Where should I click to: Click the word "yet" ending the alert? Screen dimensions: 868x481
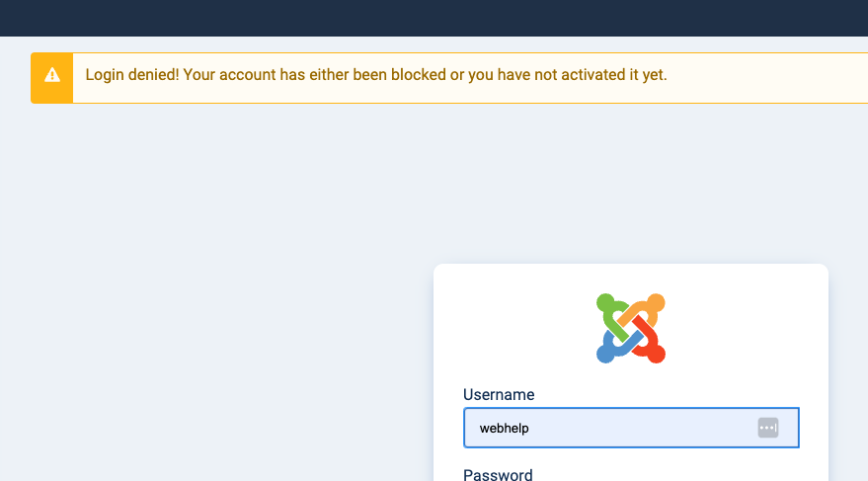[x=654, y=75]
